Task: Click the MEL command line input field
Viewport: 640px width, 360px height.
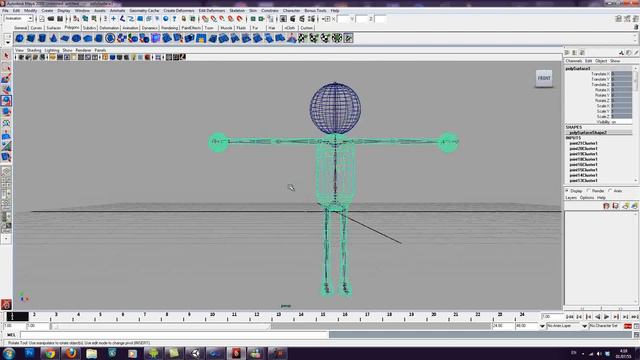Action: pos(174,335)
